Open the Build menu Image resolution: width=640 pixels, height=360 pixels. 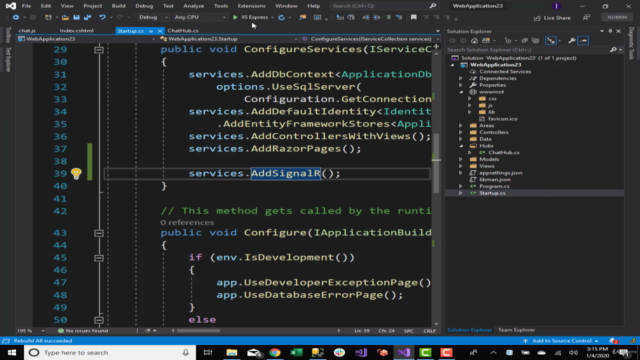pos(118,6)
